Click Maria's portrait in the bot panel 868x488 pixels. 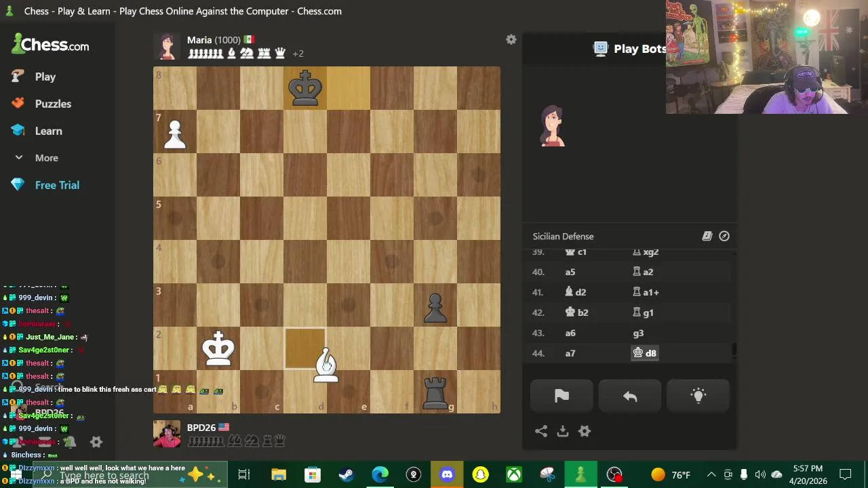pyautogui.click(x=553, y=126)
